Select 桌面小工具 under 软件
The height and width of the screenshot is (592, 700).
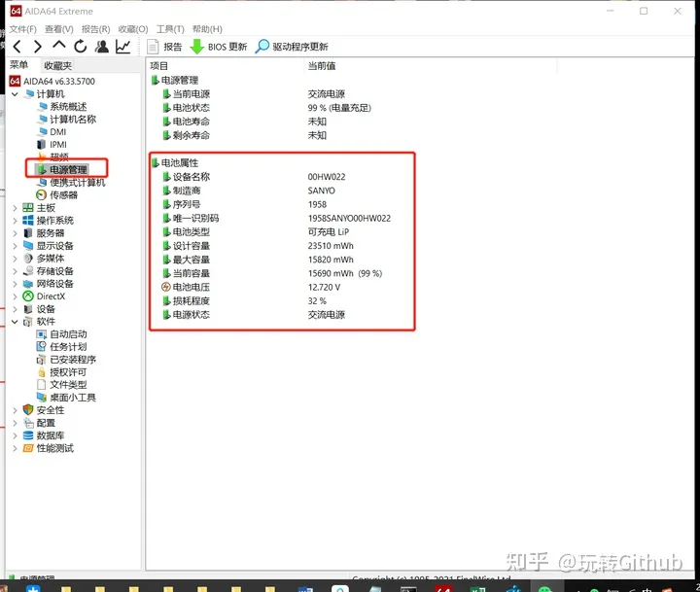pos(66,398)
